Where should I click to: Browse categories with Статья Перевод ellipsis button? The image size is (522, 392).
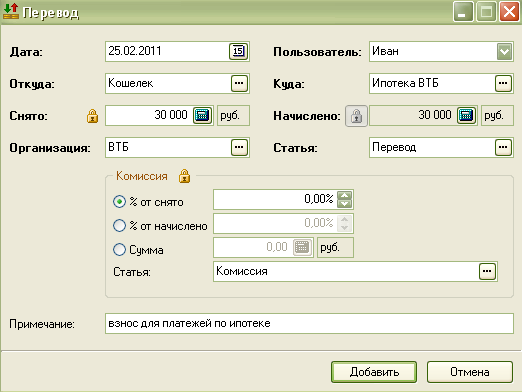(x=503, y=147)
